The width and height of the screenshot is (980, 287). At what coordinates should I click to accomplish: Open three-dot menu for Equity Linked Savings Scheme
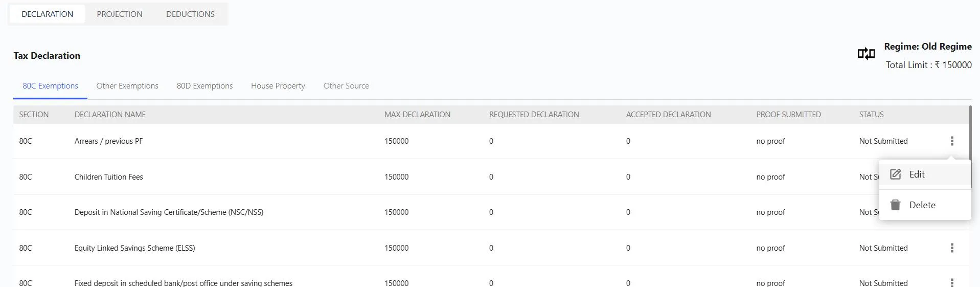[x=951, y=248]
